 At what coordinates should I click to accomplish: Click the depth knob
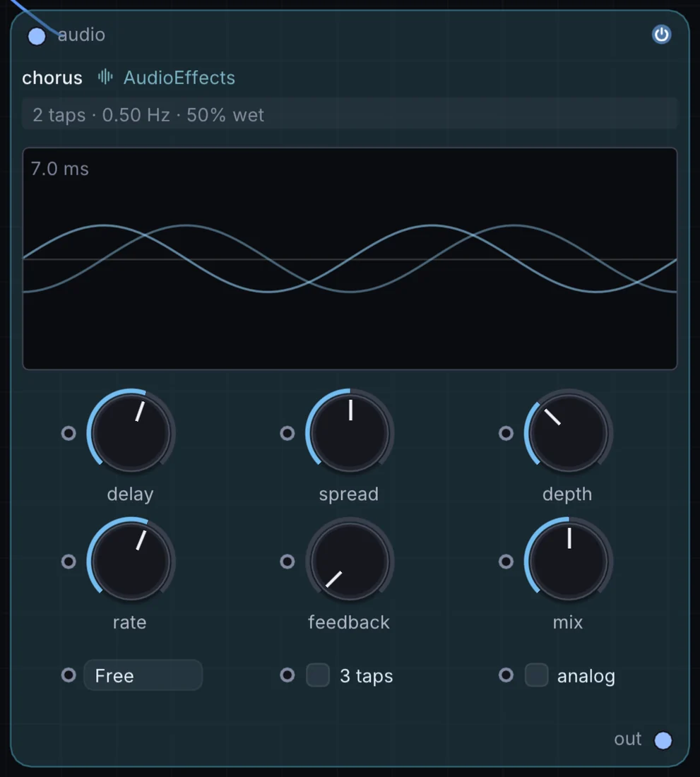tap(568, 432)
